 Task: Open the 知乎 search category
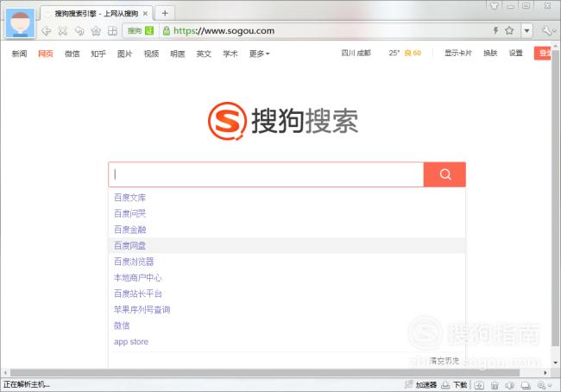(98, 54)
